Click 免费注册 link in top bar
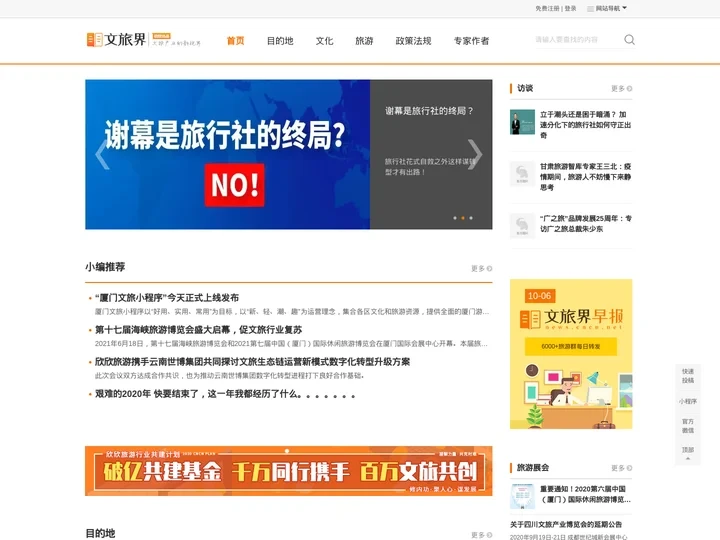The image size is (720, 540). click(547, 8)
